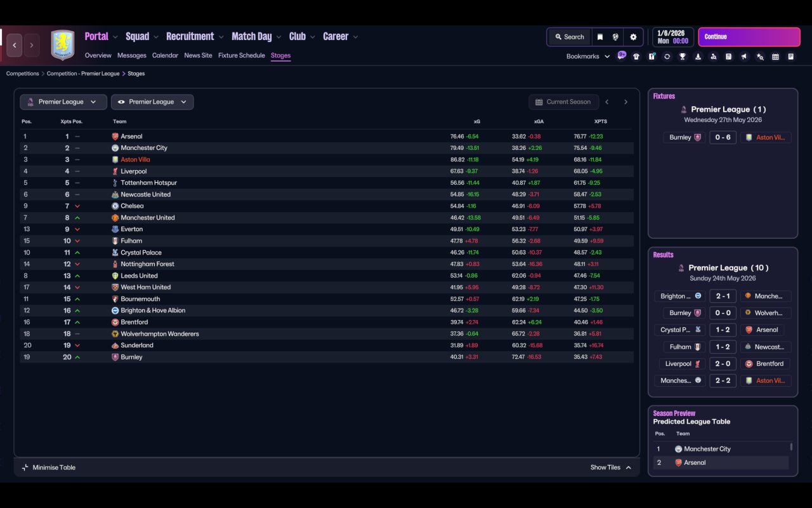Click the trophy shortcut icon
The width and height of the screenshot is (812, 508).
(x=683, y=57)
